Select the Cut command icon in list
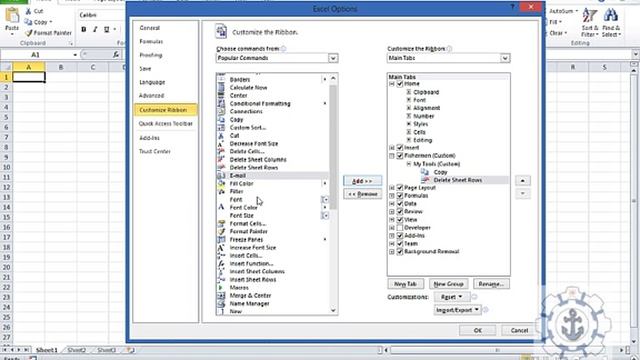The image size is (640, 360). (221, 136)
